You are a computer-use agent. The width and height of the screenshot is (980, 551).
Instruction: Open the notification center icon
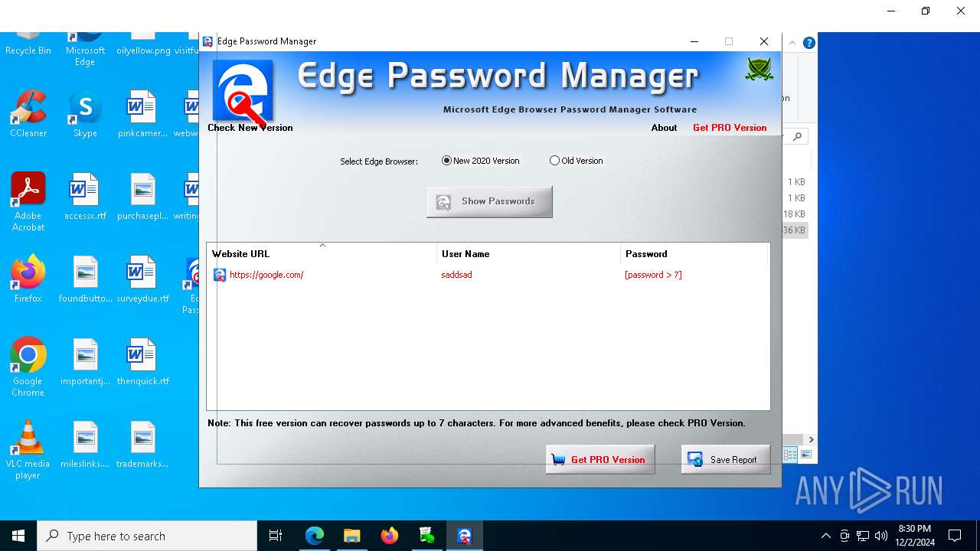pos(955,536)
